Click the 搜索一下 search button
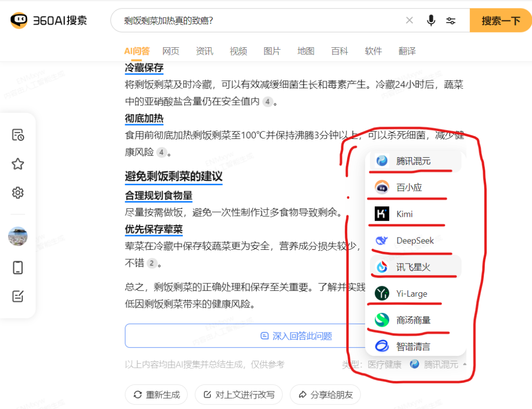The width and height of the screenshot is (532, 409). [x=500, y=20]
